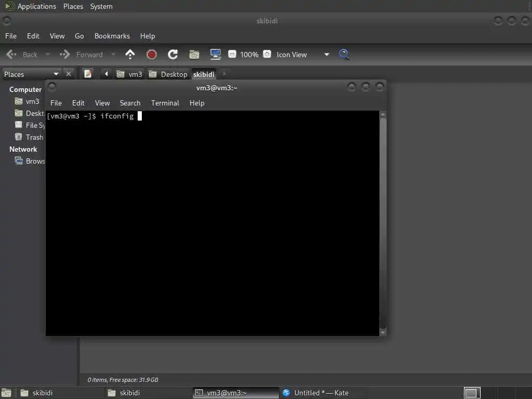Open the Places side pane dropdown

point(31,74)
